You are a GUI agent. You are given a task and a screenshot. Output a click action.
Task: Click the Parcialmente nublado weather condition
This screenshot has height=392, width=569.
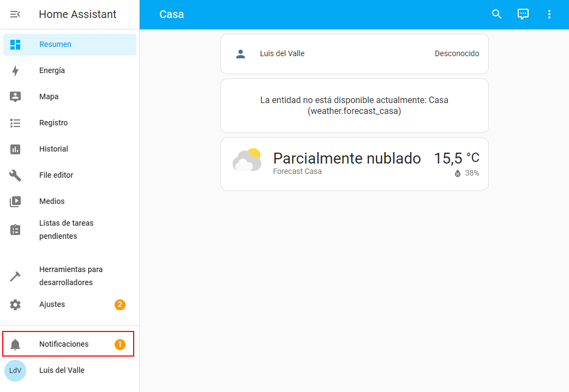(347, 159)
